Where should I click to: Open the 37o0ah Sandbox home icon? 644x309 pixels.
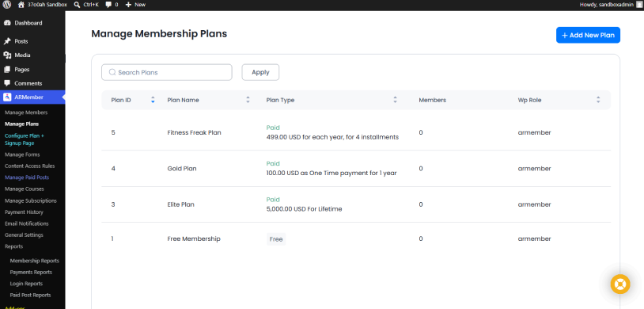click(x=21, y=5)
